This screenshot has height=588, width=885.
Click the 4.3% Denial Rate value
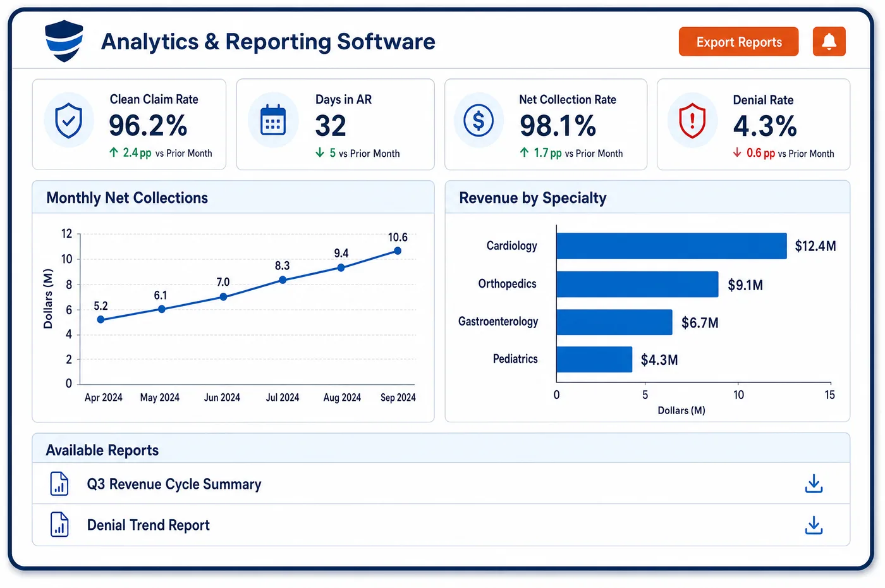tap(765, 126)
